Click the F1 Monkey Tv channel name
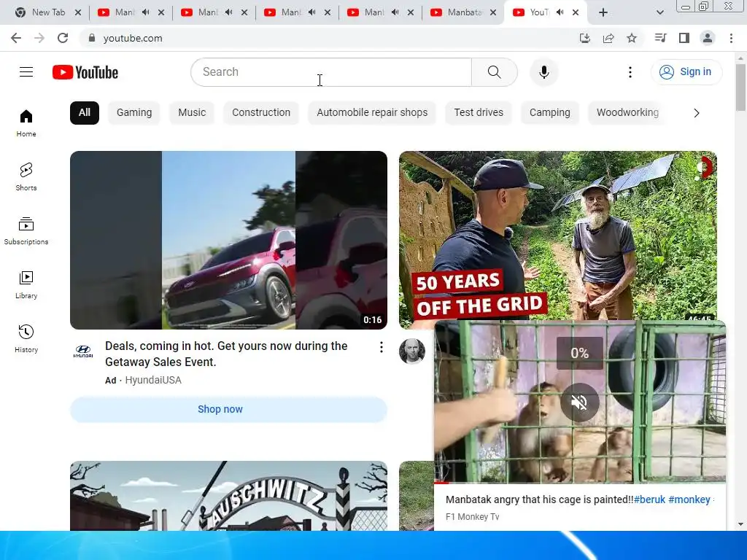The image size is (747, 560). point(472,517)
